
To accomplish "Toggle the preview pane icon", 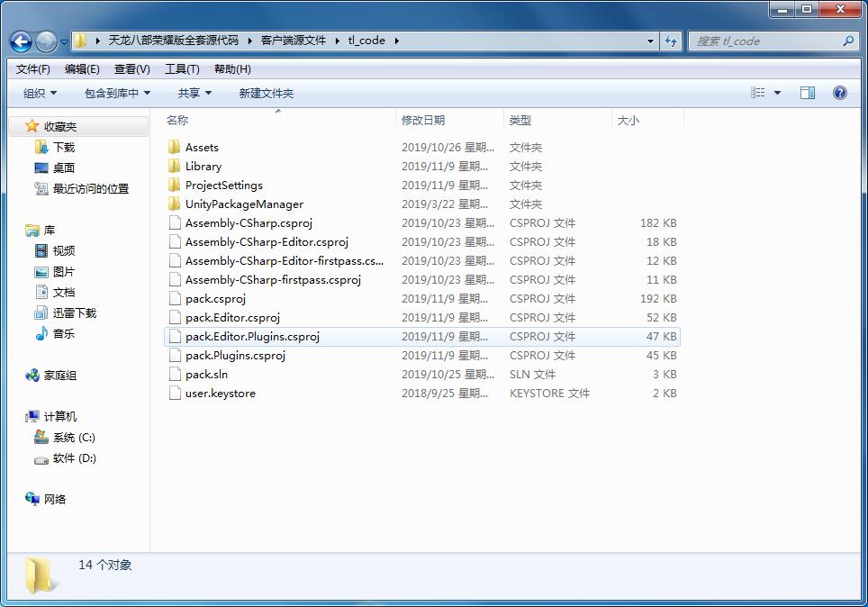I will (808, 93).
